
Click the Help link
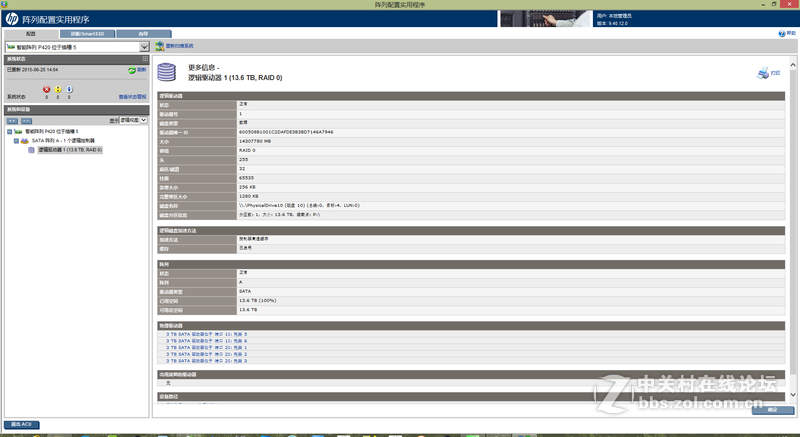(x=791, y=33)
